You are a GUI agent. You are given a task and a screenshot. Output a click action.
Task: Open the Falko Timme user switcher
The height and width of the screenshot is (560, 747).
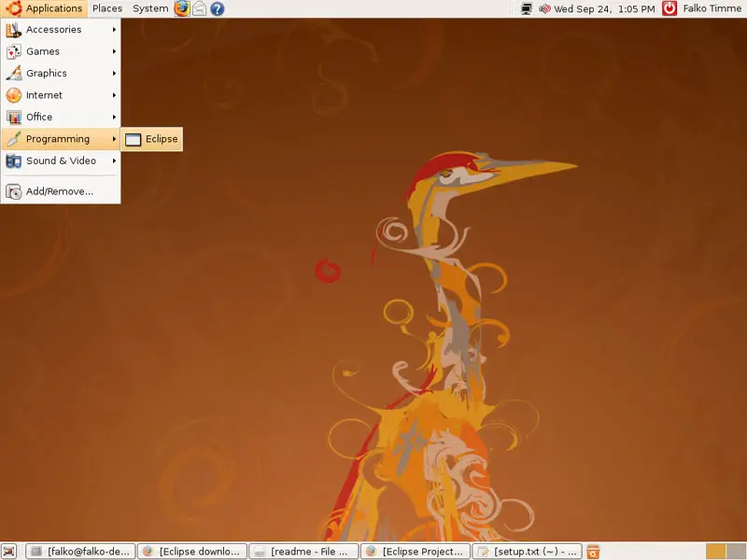[x=712, y=8]
